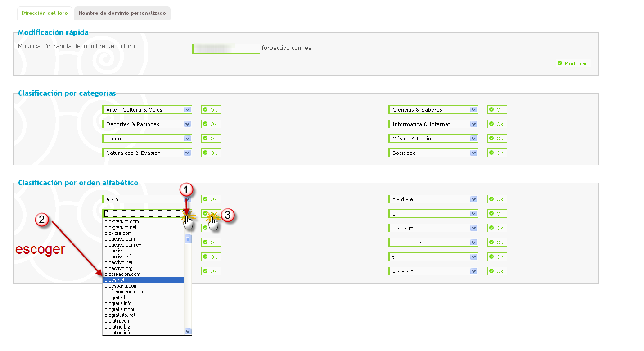This screenshot has width=644, height=351.
Task: Click Ok beside k - l - m dropdown
Action: tap(497, 228)
